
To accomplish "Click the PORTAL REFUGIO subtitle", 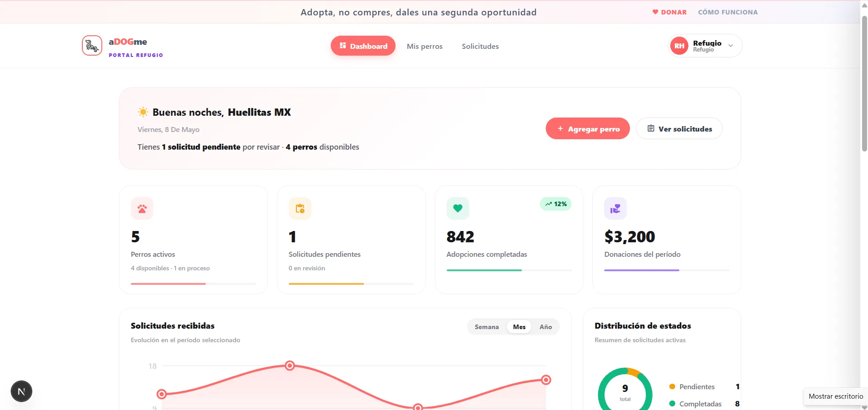I will 136,55.
